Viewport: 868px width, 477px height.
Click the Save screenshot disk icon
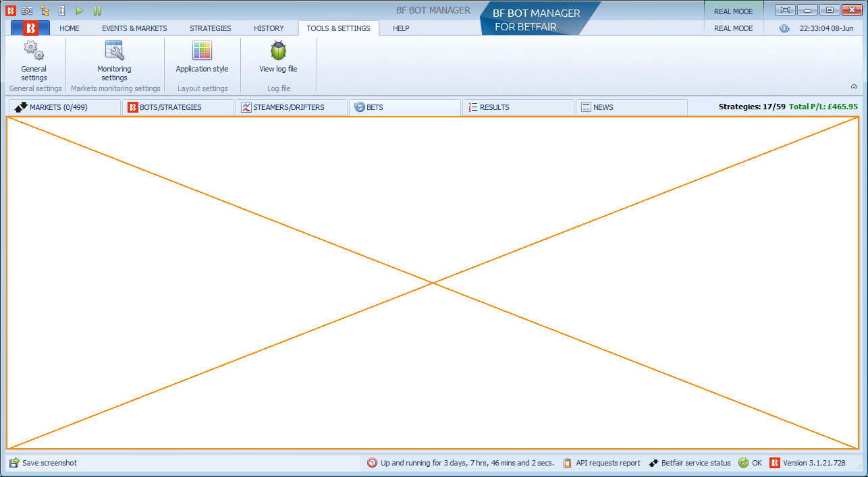tap(14, 463)
